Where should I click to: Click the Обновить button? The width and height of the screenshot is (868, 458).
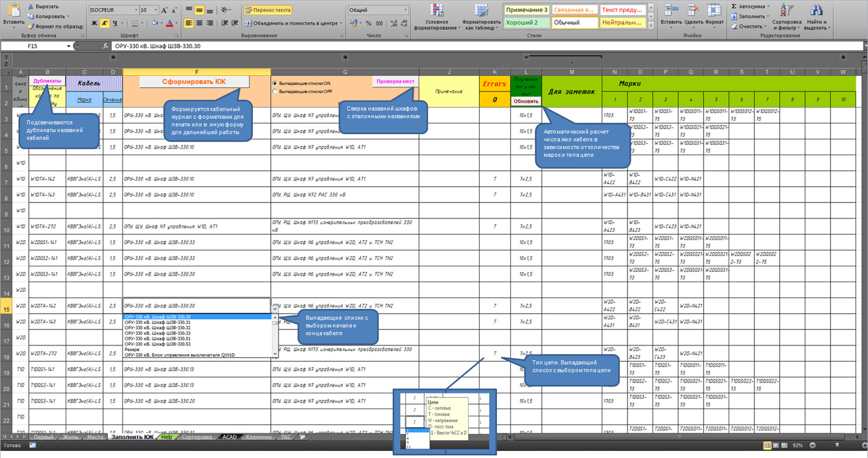point(526,101)
